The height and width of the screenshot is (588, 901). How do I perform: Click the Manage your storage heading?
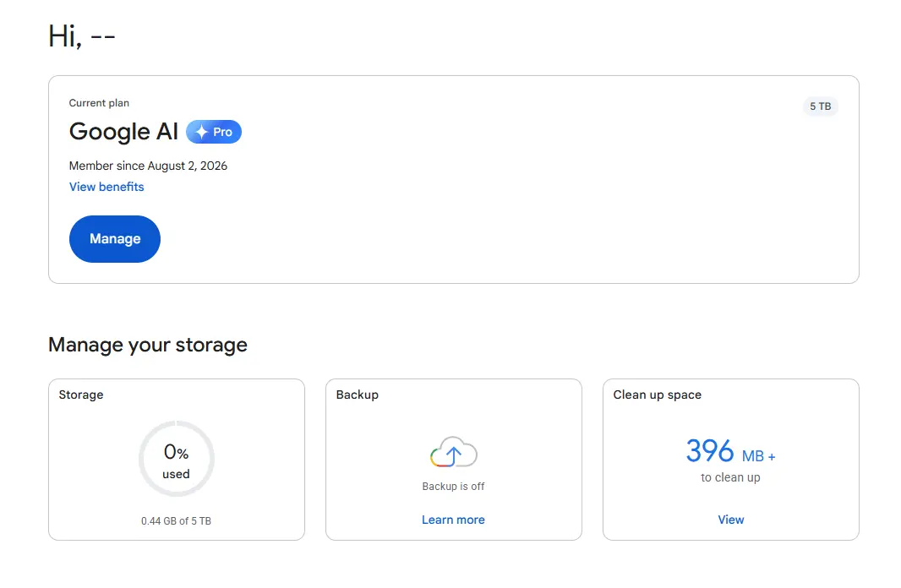pos(148,345)
